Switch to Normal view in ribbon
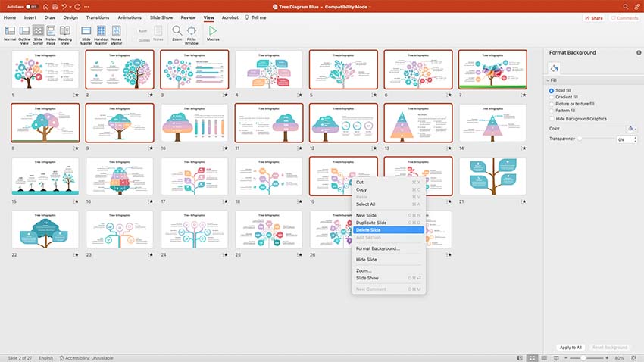Viewport: 644px width, 362px height. tap(10, 33)
